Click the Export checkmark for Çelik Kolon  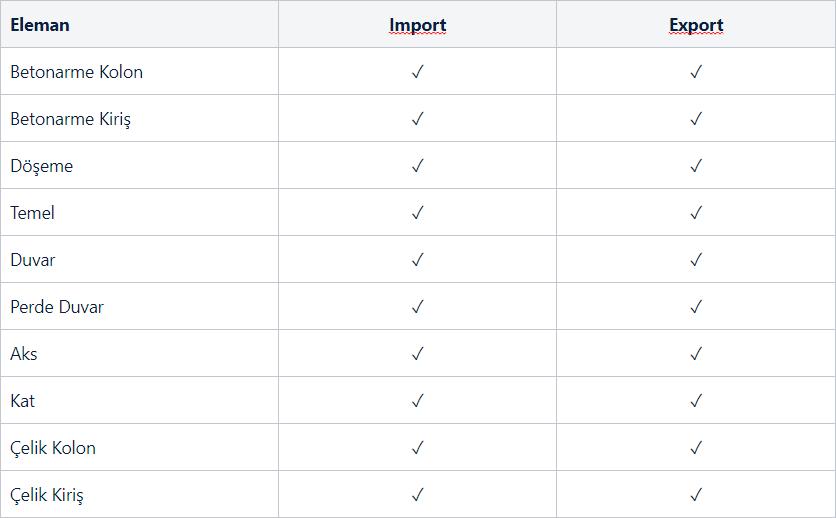point(696,448)
